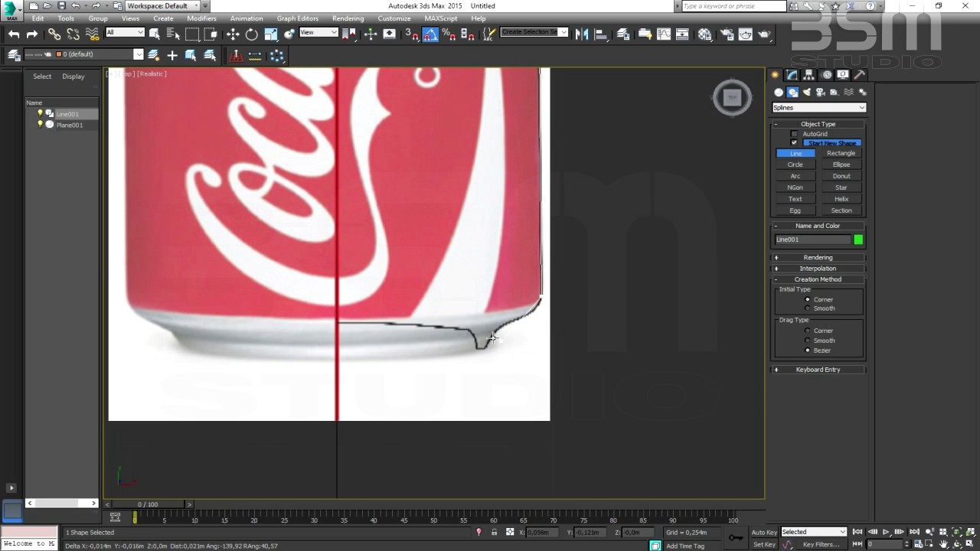Select the Cameras category icon
The width and height of the screenshot is (980, 551).
[x=820, y=92]
